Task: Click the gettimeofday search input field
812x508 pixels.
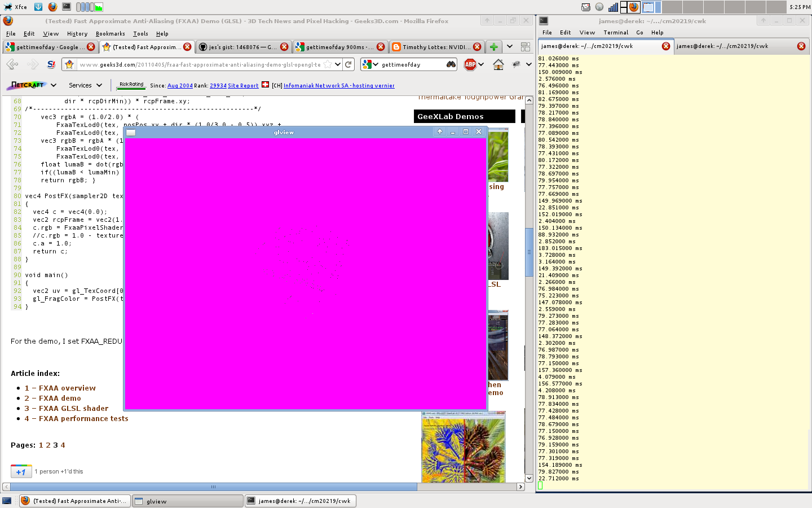Action: click(412, 64)
